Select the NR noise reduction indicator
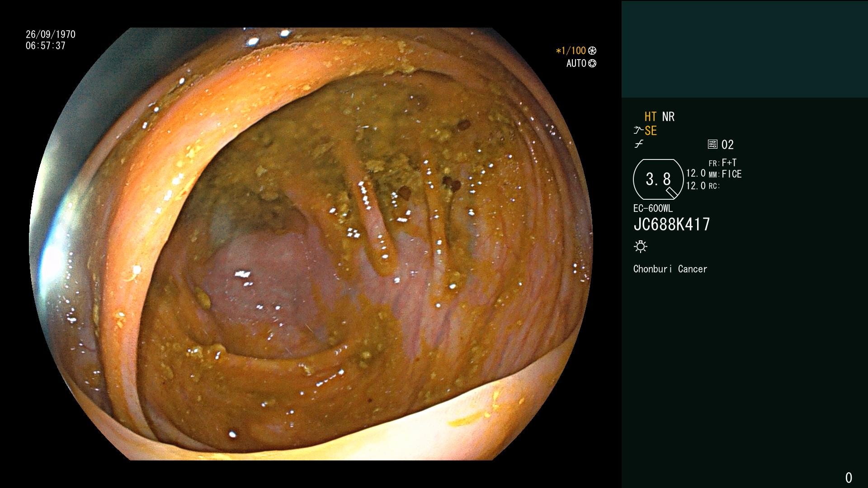 click(668, 117)
